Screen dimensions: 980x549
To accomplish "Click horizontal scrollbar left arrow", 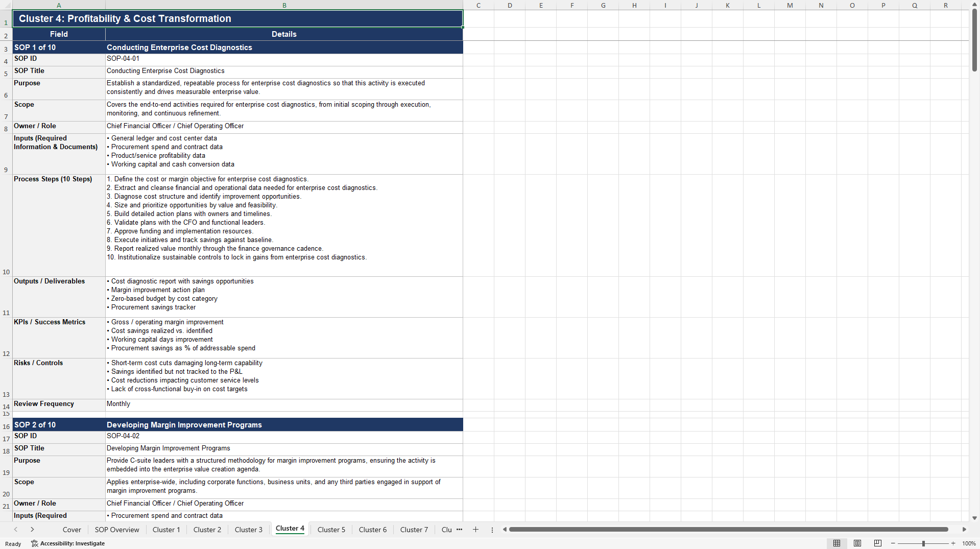I will click(x=505, y=530).
